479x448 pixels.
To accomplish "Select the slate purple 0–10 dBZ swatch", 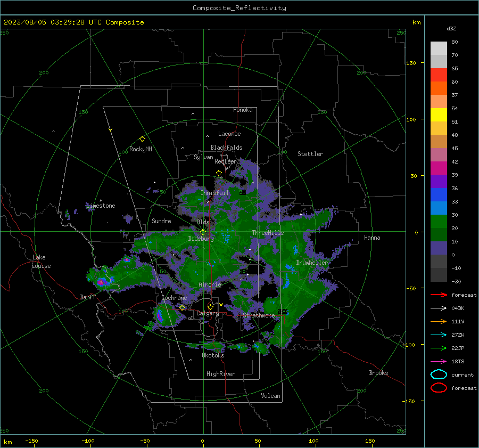I will click(x=439, y=248).
